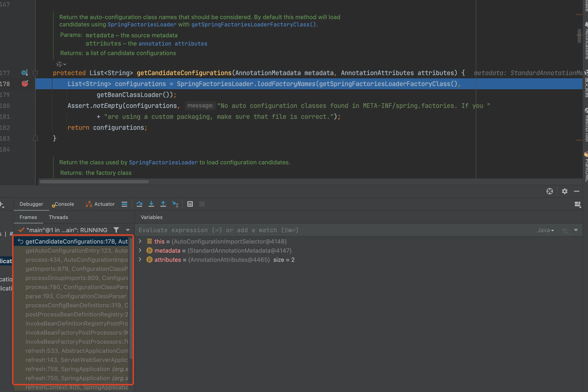The image size is (588, 392).
Task: Click the Evaluate expression input field
Action: pyautogui.click(x=300, y=230)
